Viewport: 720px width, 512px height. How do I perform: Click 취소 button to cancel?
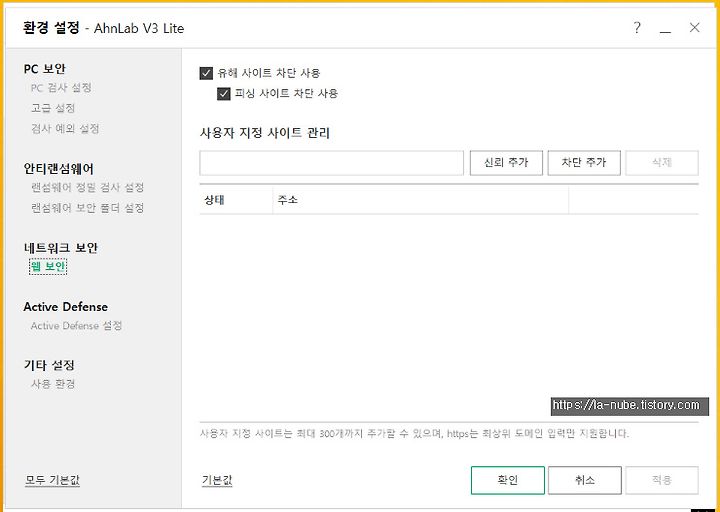click(585, 480)
